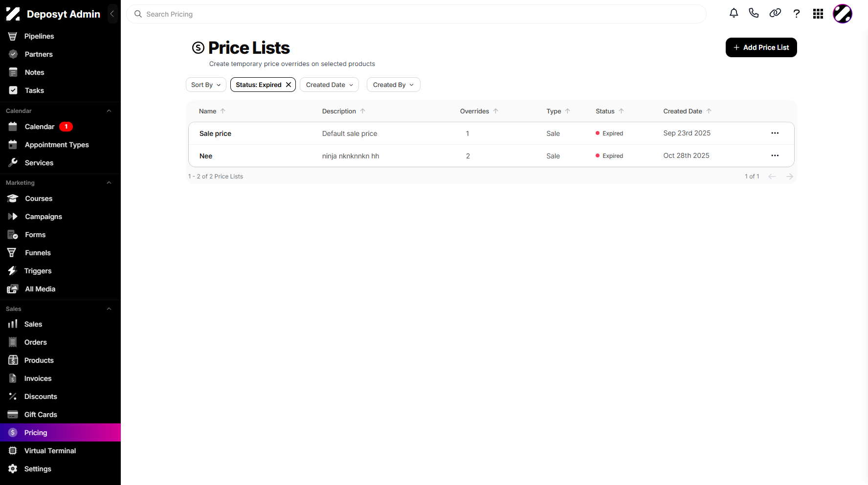Click the Add Price List button
This screenshot has height=485, width=868.
coord(761,47)
